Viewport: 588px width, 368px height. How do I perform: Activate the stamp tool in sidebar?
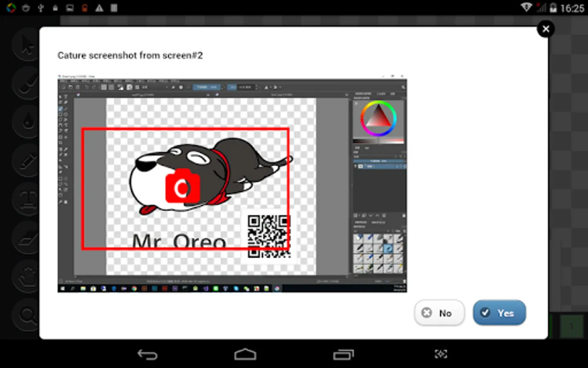27,200
